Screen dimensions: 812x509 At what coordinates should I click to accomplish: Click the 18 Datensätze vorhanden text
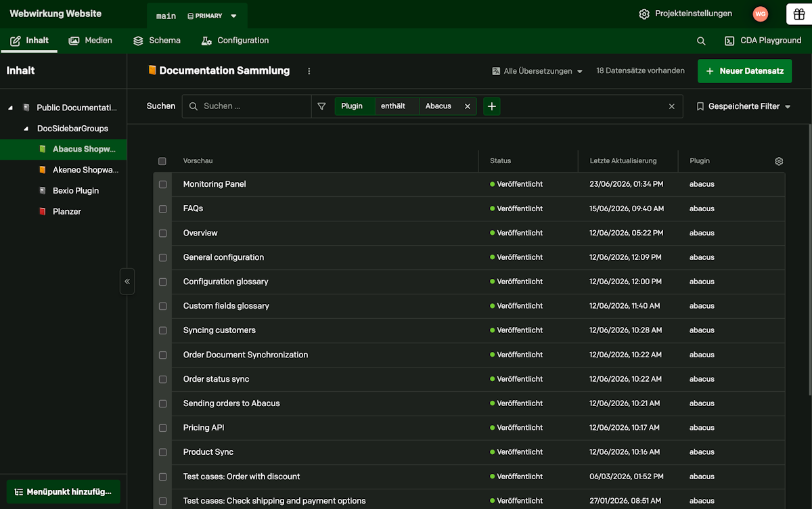640,70
